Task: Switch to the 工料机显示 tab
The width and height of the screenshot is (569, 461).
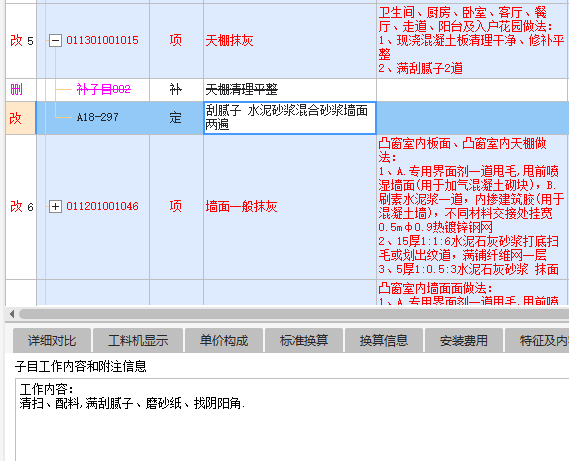Action: tap(138, 340)
